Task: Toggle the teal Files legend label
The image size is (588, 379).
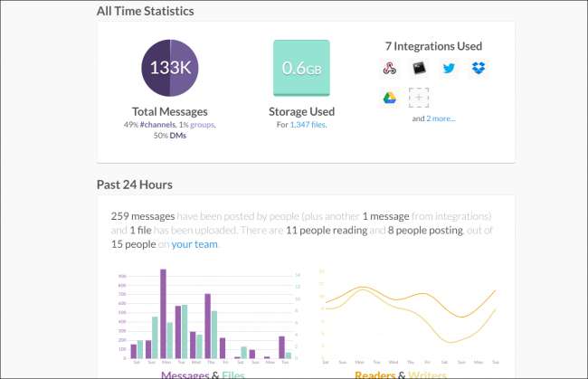Action: point(233,374)
